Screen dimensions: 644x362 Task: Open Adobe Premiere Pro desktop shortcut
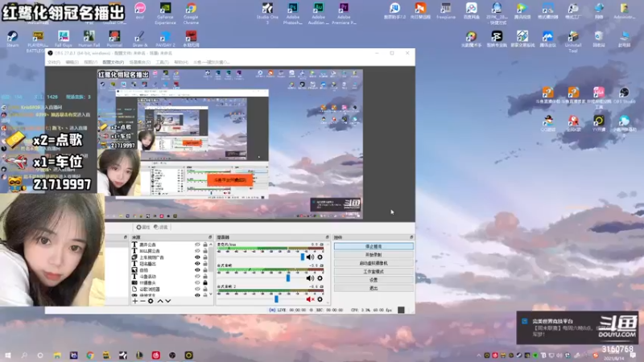tap(344, 13)
